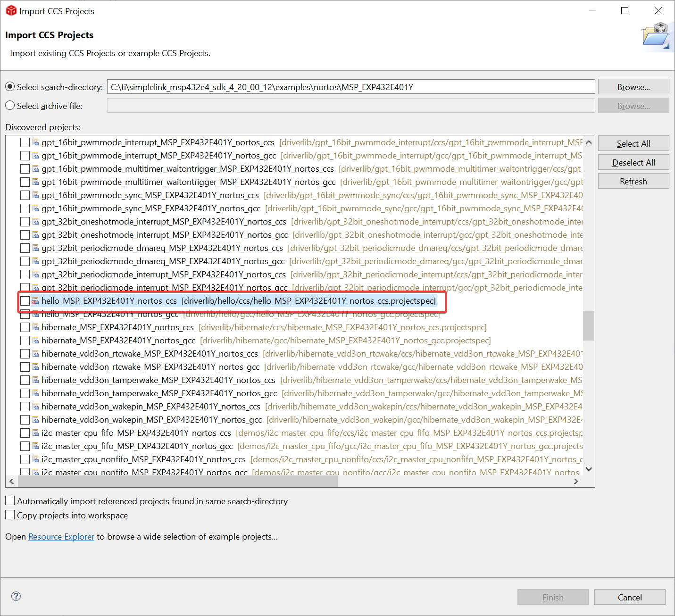Select the gpt_32bit_periodicmode_dmareq nortos_ccs list entry
Viewport: 675px width, 616px height.
pos(162,248)
